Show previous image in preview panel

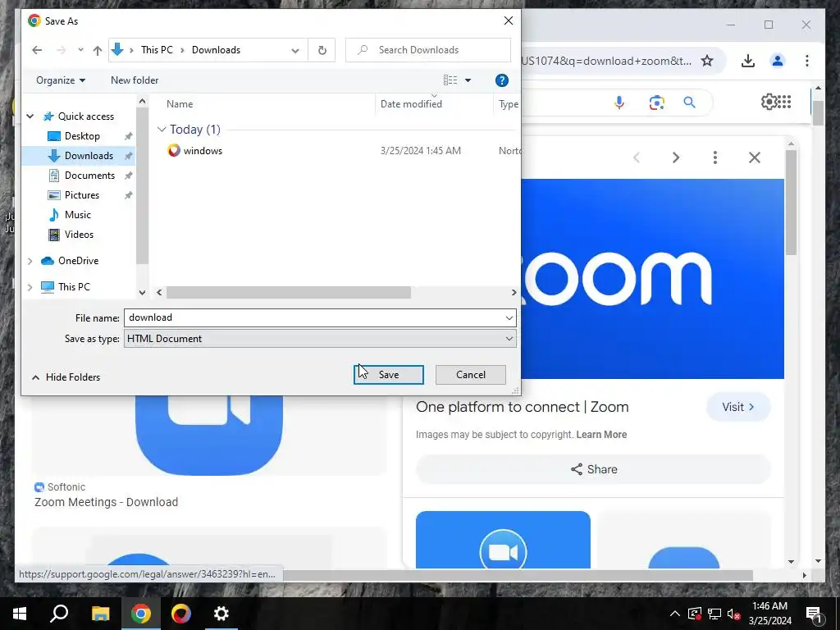pyautogui.click(x=637, y=157)
